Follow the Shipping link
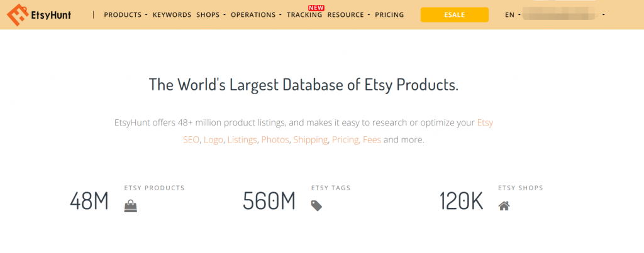The image size is (644, 253). [x=311, y=140]
